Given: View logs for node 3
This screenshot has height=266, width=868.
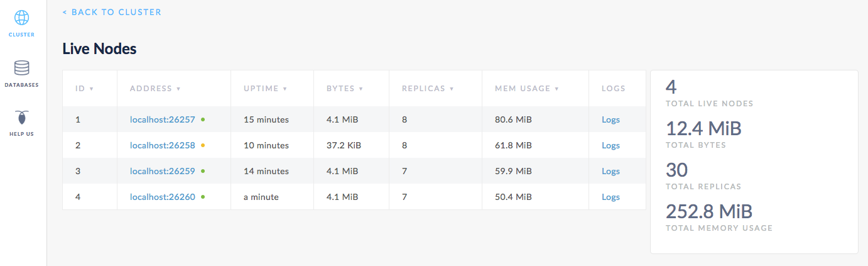Looking at the screenshot, I should pyautogui.click(x=610, y=171).
